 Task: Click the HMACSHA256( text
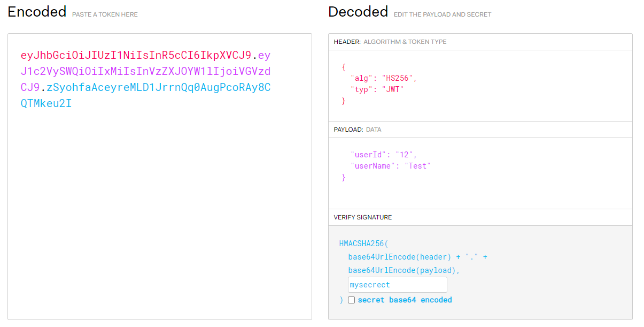coord(364,244)
